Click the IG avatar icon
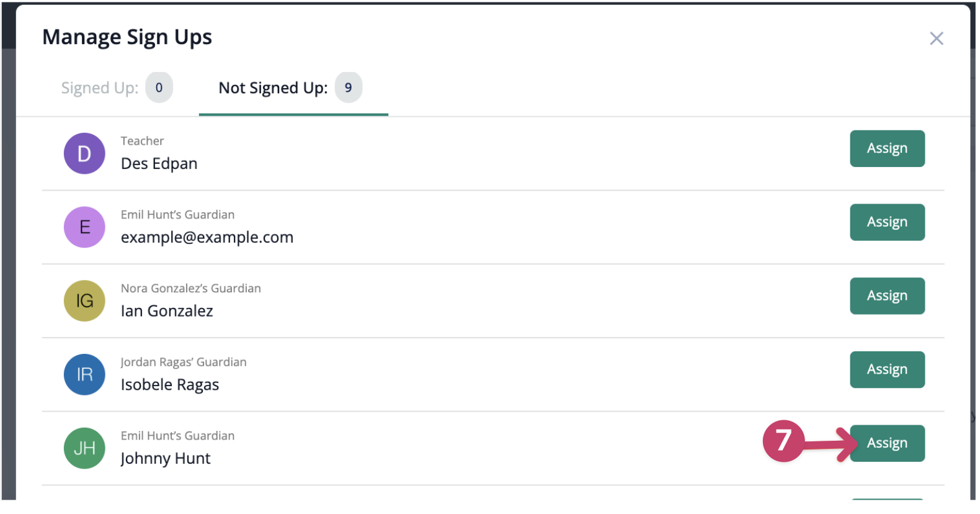980x514 pixels. [84, 301]
